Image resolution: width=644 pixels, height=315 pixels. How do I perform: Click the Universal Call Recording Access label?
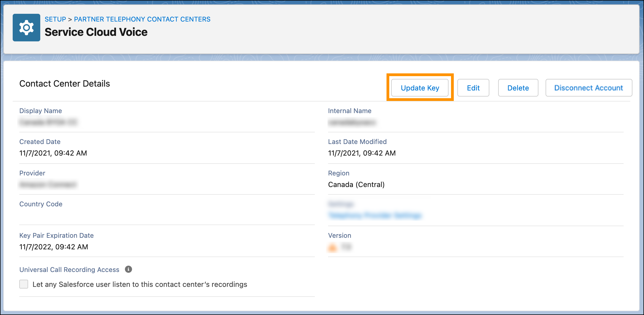coord(69,270)
